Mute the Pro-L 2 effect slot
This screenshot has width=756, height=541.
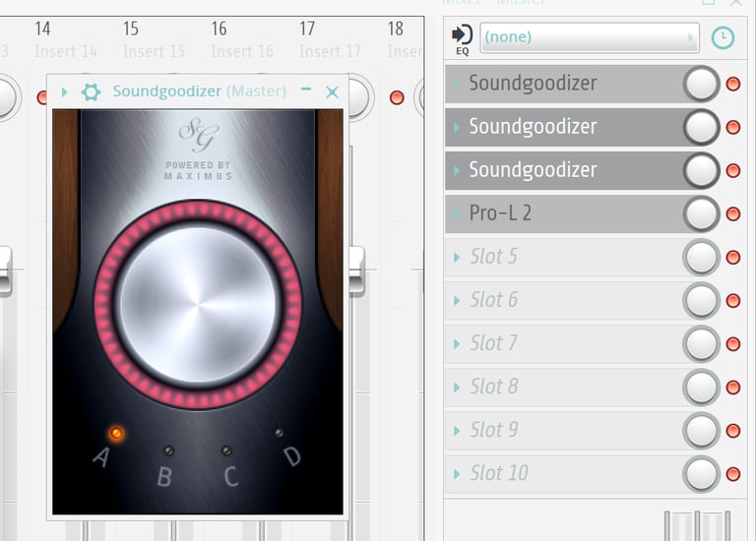733,213
